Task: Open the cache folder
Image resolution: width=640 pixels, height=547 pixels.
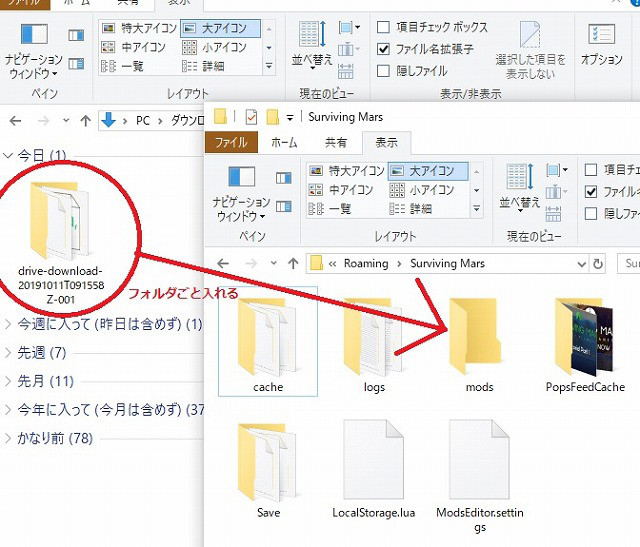Action: 268,342
